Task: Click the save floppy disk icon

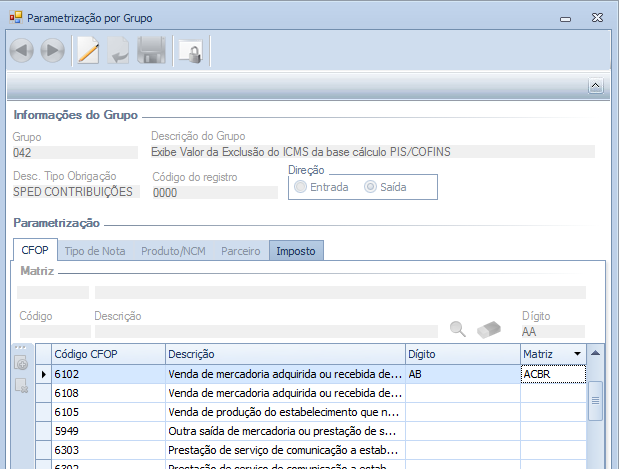Action: coord(151,50)
